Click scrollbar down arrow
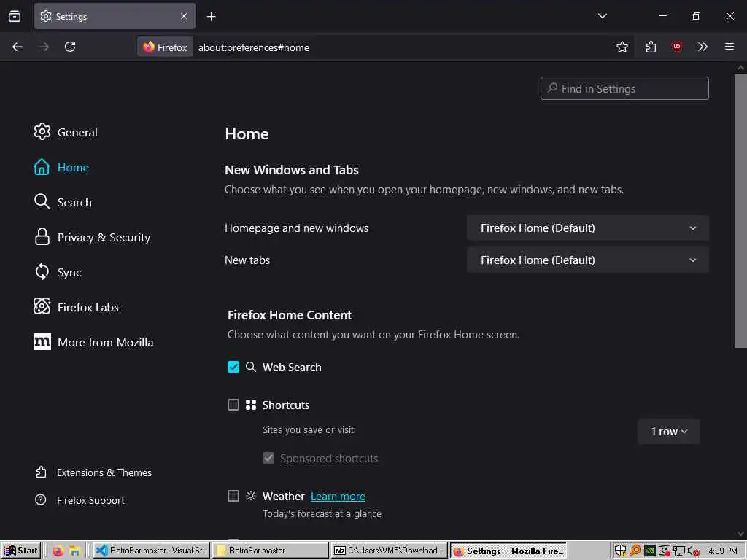This screenshot has width=747, height=560. click(740, 533)
